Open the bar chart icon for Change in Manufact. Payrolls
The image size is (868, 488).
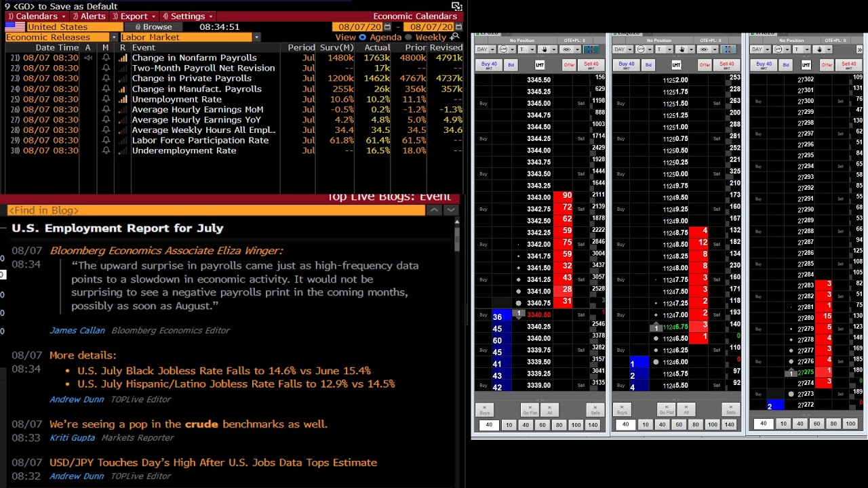point(123,89)
